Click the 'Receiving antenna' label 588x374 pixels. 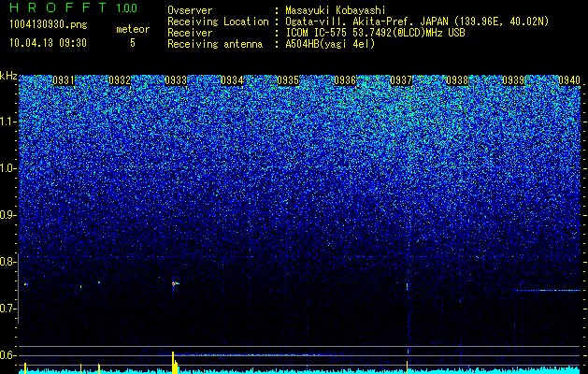215,44
